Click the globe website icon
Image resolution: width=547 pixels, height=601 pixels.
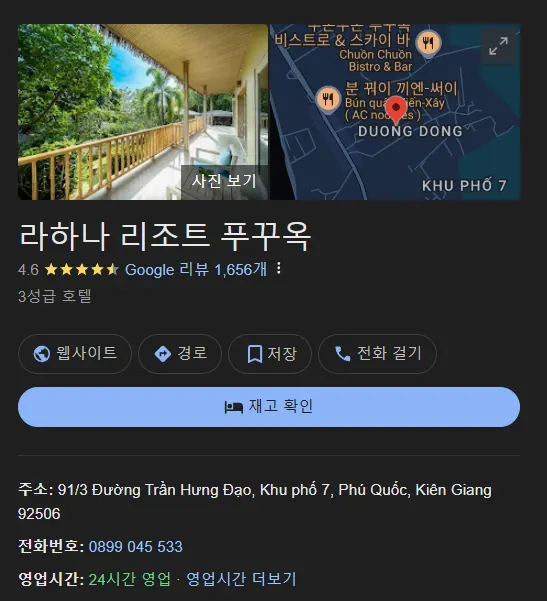(41, 354)
